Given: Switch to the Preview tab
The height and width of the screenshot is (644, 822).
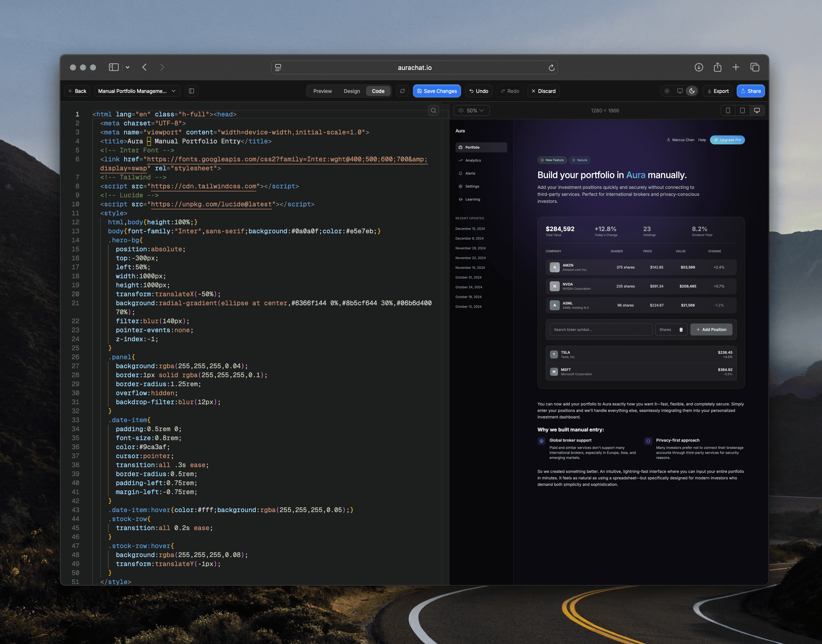Looking at the screenshot, I should 322,91.
